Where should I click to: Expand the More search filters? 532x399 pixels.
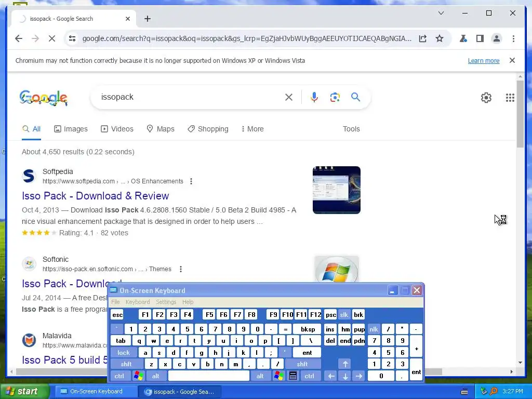252,129
